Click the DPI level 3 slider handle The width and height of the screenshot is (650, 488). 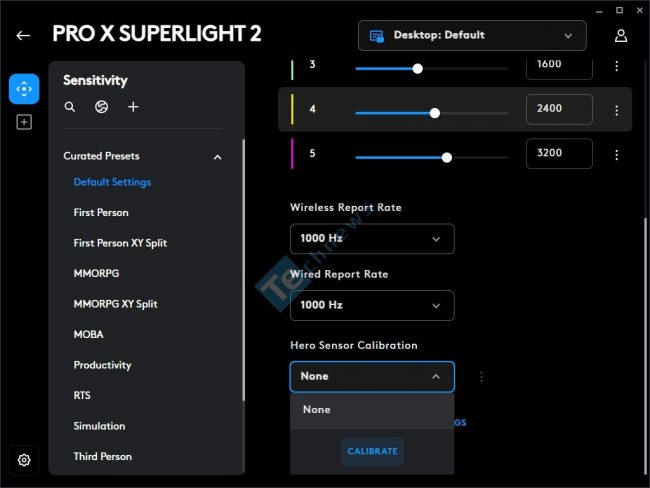point(417,69)
